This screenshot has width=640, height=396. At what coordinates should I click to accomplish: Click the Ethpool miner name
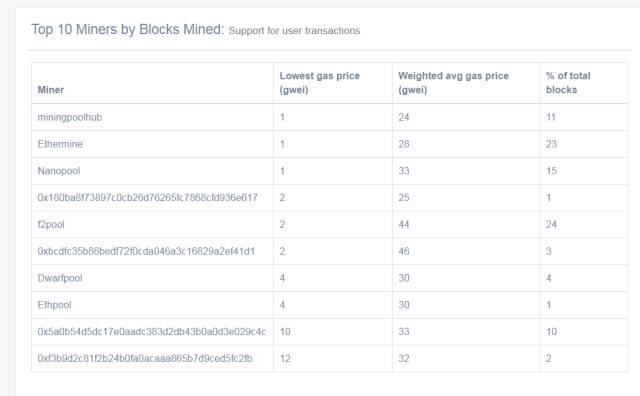(54, 305)
